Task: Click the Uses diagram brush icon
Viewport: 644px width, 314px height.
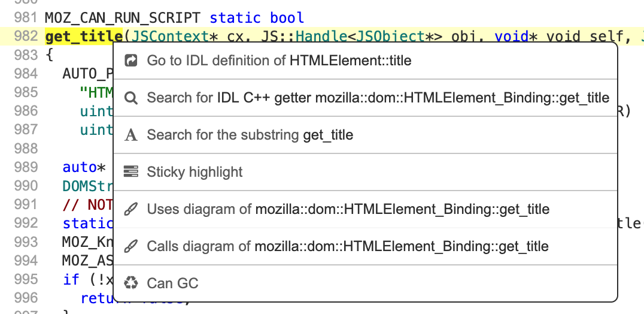Action: [130, 210]
